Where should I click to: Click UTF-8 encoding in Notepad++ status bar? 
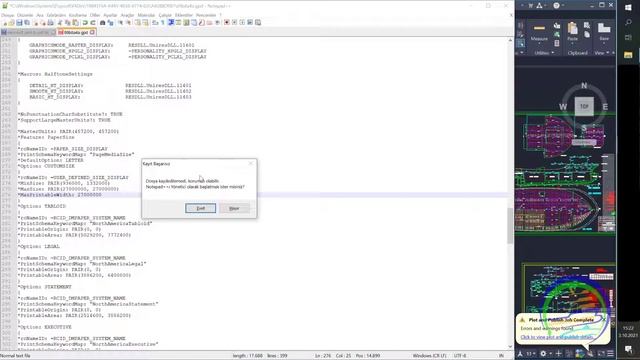click(460, 356)
